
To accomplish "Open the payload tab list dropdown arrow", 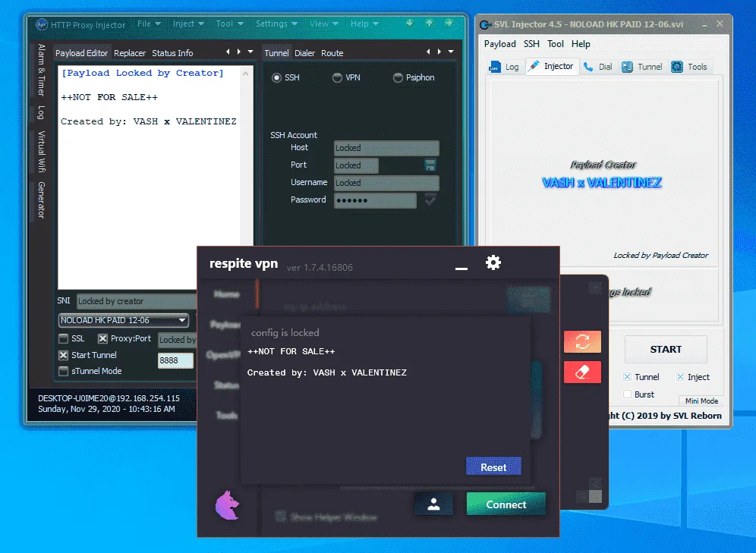I will [250, 51].
